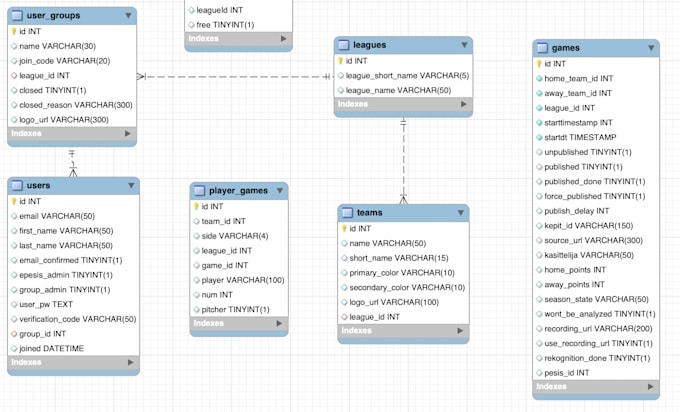Expand Indexes section of teams table
The width and height of the screenshot is (680, 412).
(x=460, y=331)
